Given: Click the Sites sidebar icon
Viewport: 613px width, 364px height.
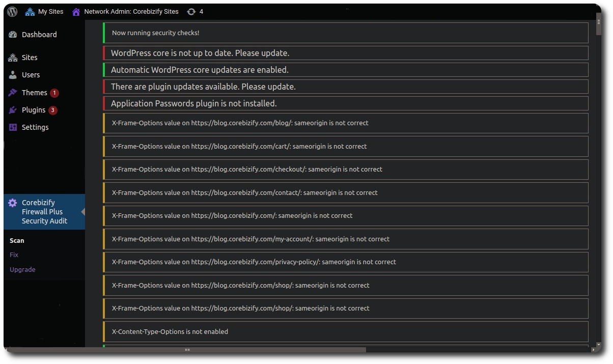Looking at the screenshot, I should pyautogui.click(x=13, y=58).
